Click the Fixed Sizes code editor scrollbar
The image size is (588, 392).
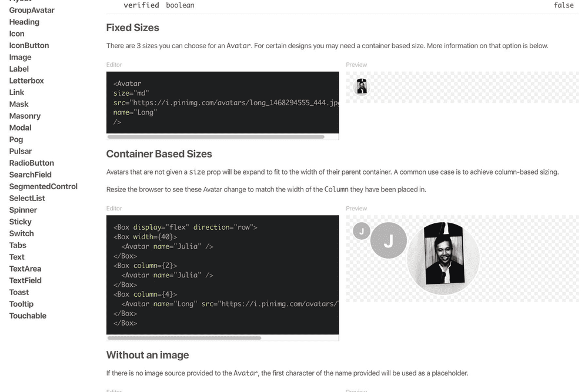point(216,137)
